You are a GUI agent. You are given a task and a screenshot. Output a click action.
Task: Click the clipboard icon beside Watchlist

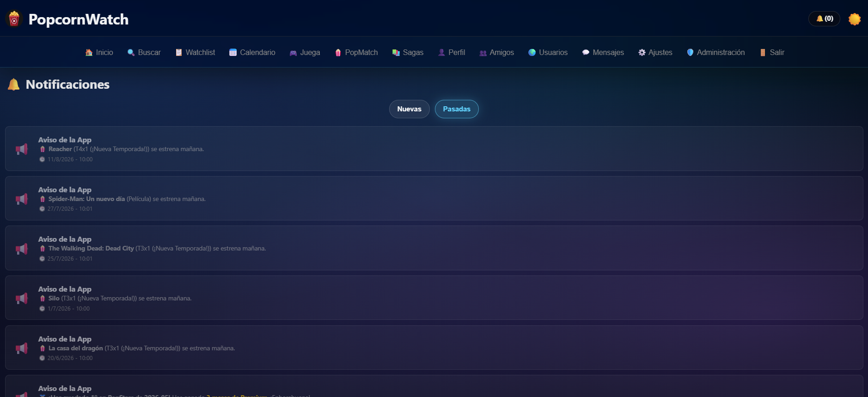coord(179,53)
